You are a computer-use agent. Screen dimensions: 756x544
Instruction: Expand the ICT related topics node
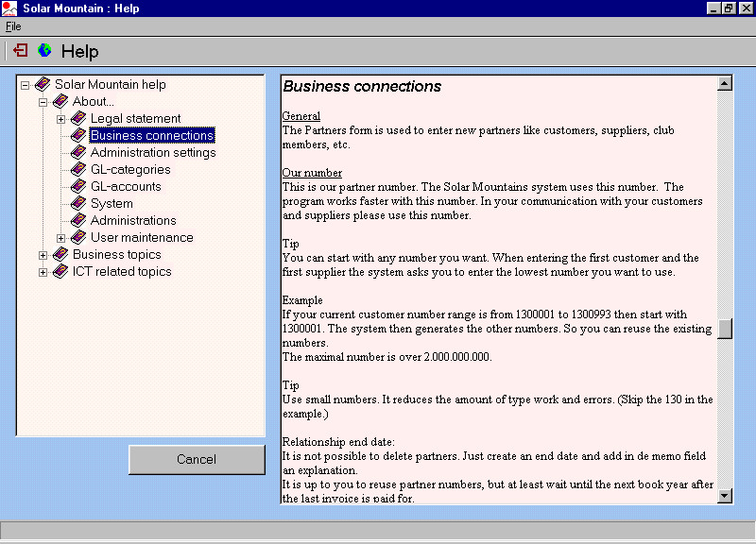(x=43, y=272)
